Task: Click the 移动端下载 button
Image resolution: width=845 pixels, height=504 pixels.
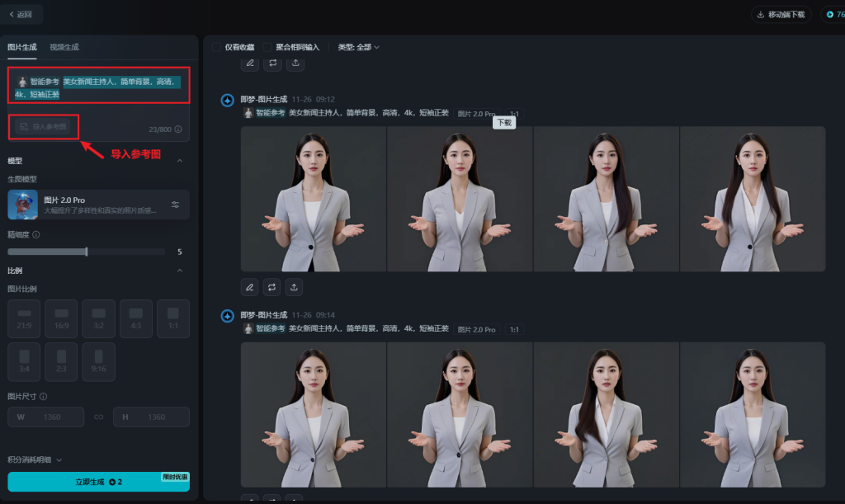Action: click(781, 14)
